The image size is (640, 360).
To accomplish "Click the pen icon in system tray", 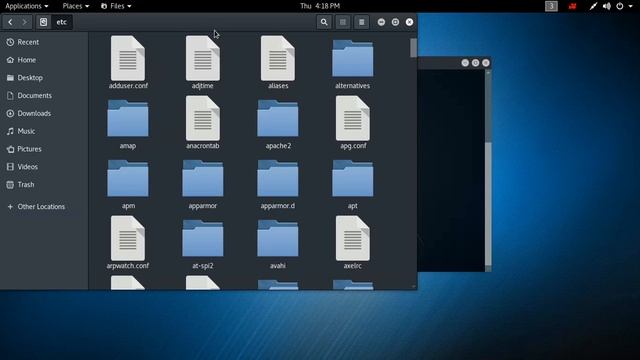I will pos(593,6).
